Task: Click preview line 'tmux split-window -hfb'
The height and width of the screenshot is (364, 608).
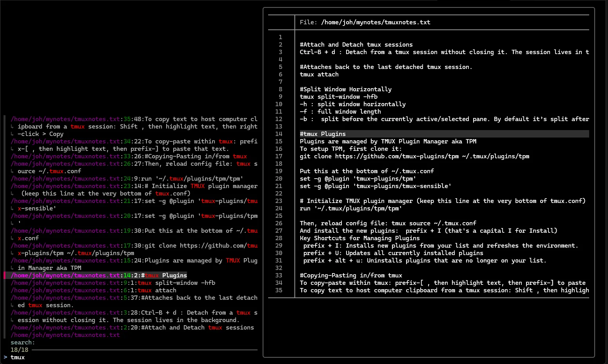Action: [339, 97]
